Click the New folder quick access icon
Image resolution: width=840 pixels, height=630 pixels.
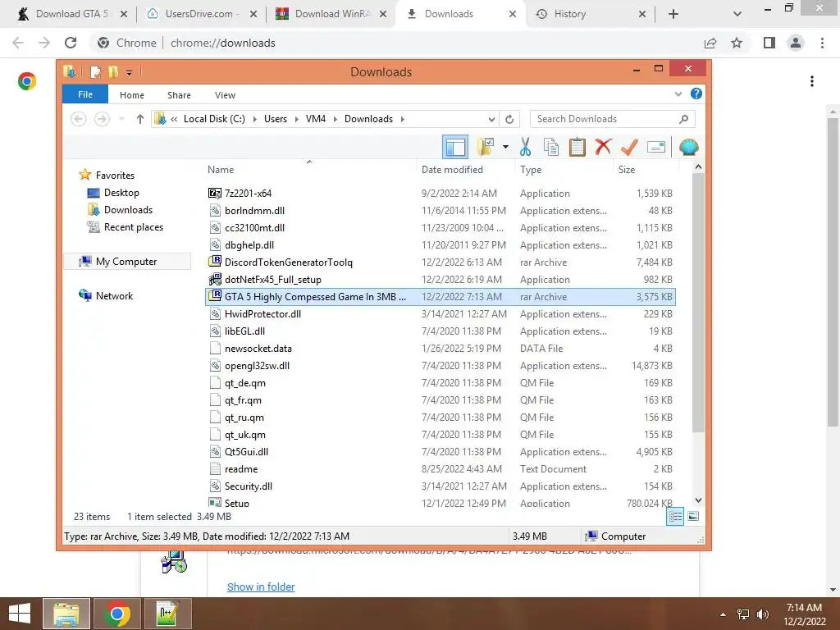(x=113, y=72)
